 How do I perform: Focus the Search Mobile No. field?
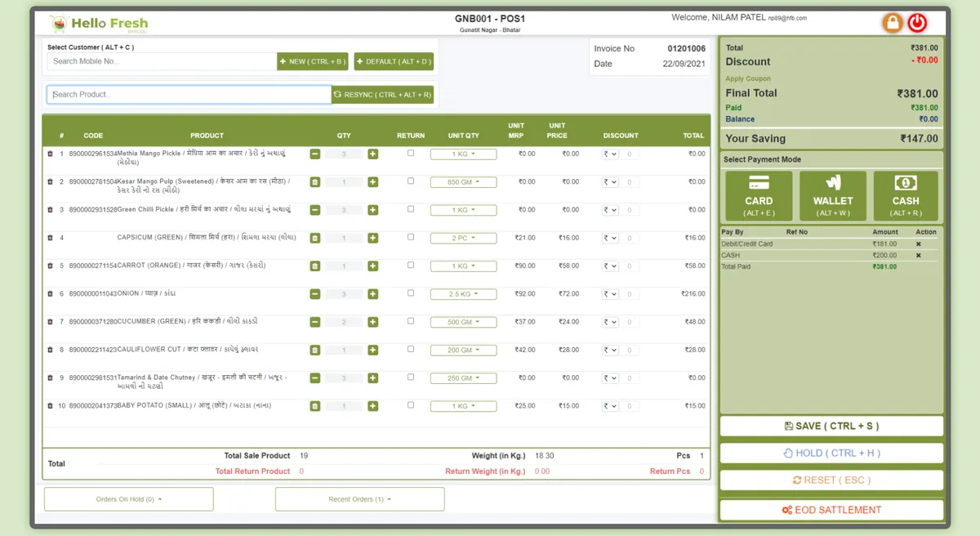click(162, 61)
